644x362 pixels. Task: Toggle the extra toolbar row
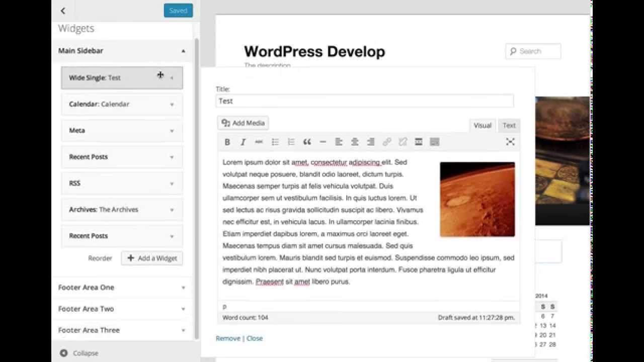point(435,142)
